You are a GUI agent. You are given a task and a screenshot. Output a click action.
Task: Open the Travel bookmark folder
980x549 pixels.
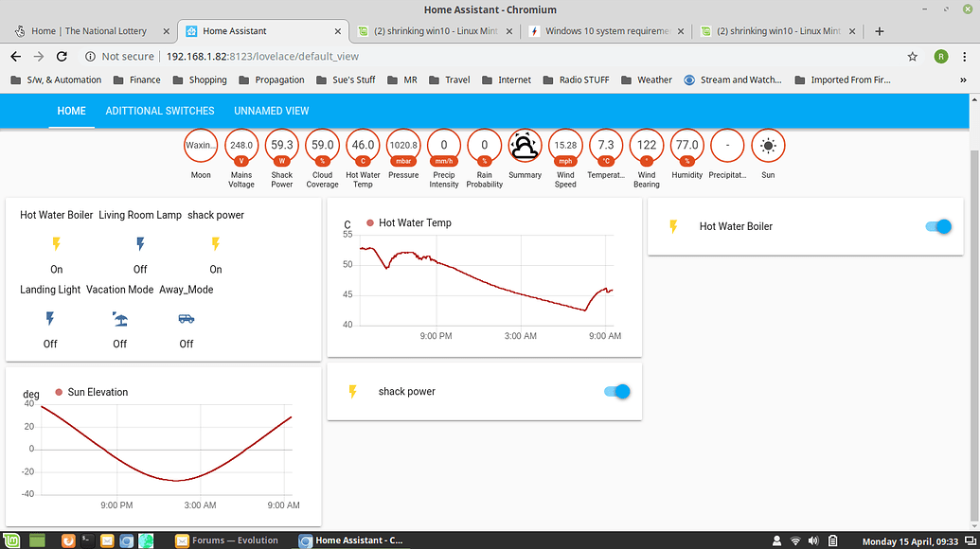(x=450, y=80)
